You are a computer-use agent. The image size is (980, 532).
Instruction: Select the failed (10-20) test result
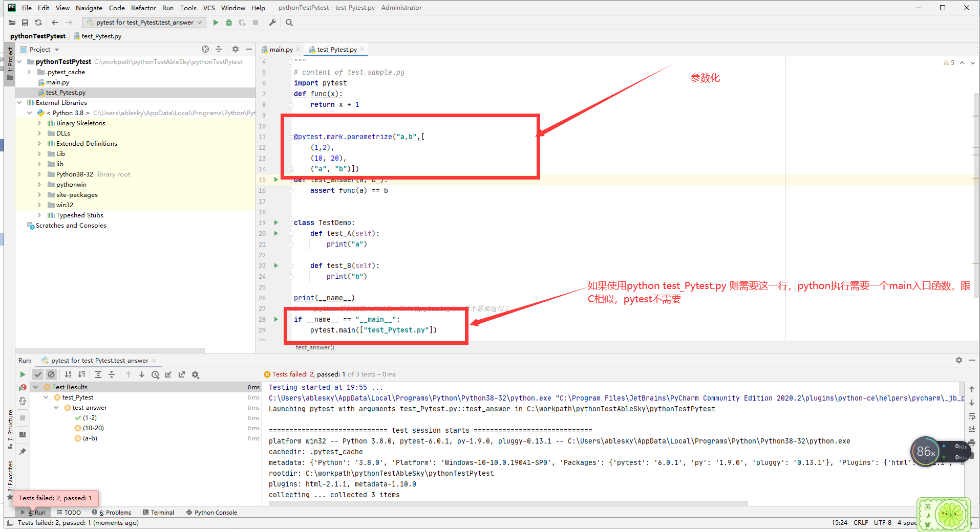(x=93, y=428)
